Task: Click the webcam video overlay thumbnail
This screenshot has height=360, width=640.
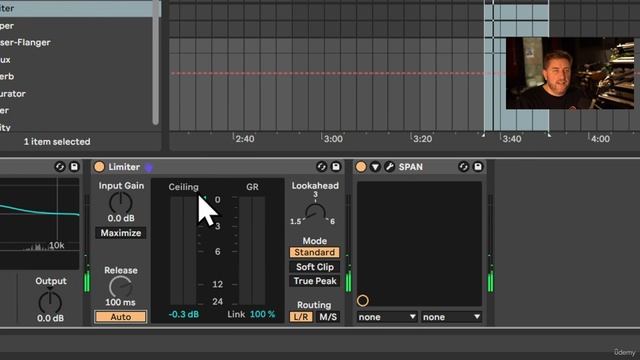Action: [570, 73]
